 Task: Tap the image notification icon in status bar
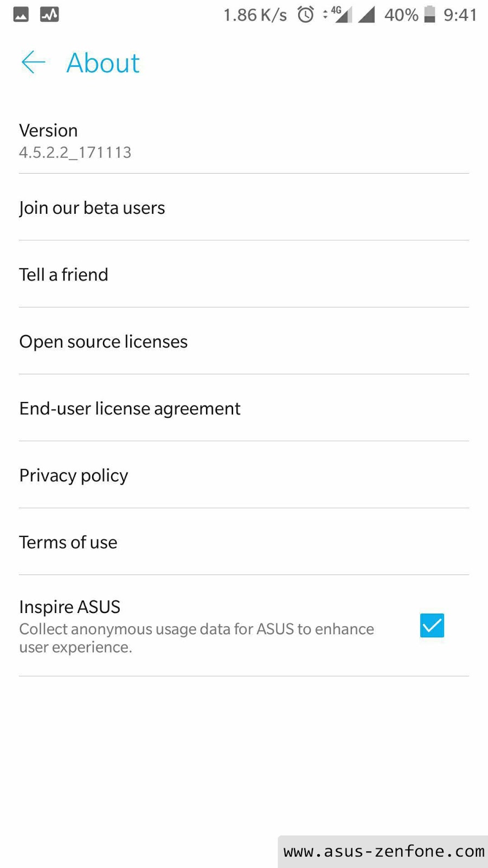pos(21,15)
